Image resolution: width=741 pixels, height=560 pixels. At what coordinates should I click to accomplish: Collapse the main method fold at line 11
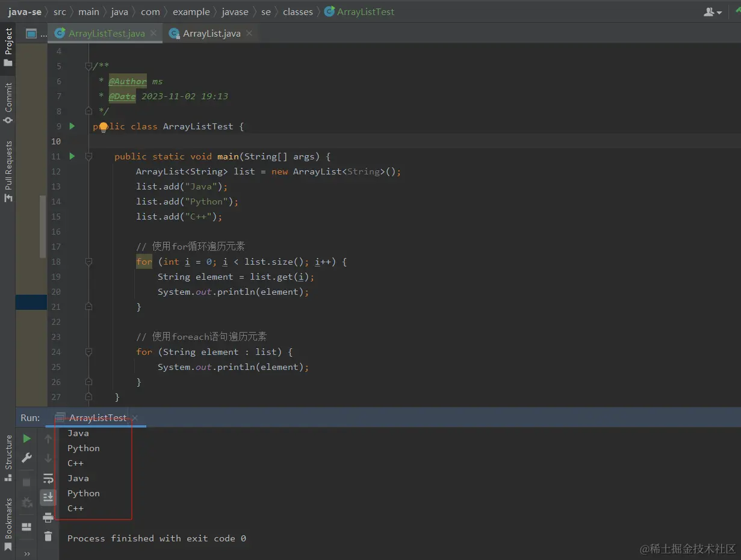[88, 156]
